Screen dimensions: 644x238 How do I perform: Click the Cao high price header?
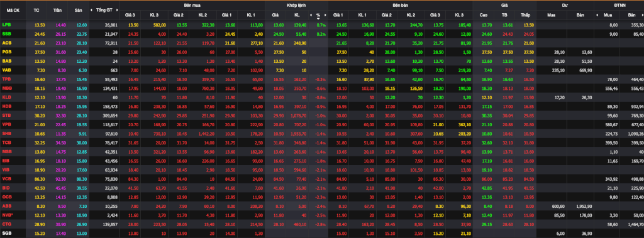(x=484, y=15)
